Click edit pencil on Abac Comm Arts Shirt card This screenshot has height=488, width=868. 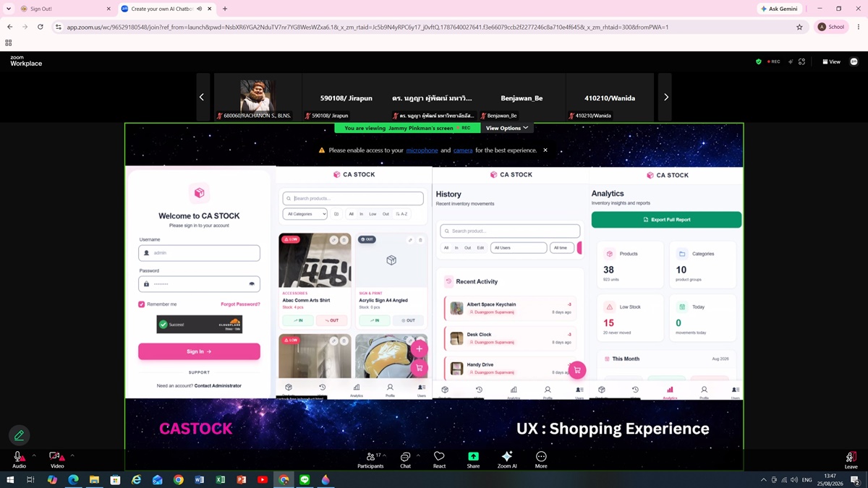click(333, 240)
